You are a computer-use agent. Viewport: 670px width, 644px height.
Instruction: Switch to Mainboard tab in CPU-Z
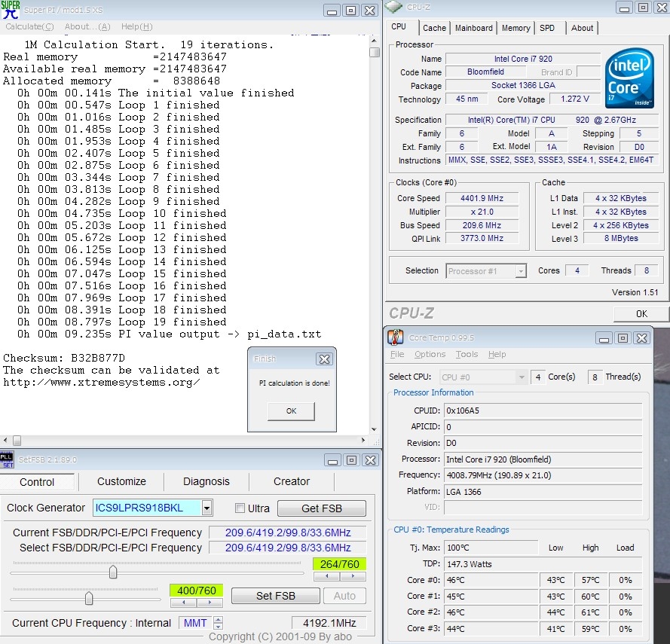click(473, 28)
